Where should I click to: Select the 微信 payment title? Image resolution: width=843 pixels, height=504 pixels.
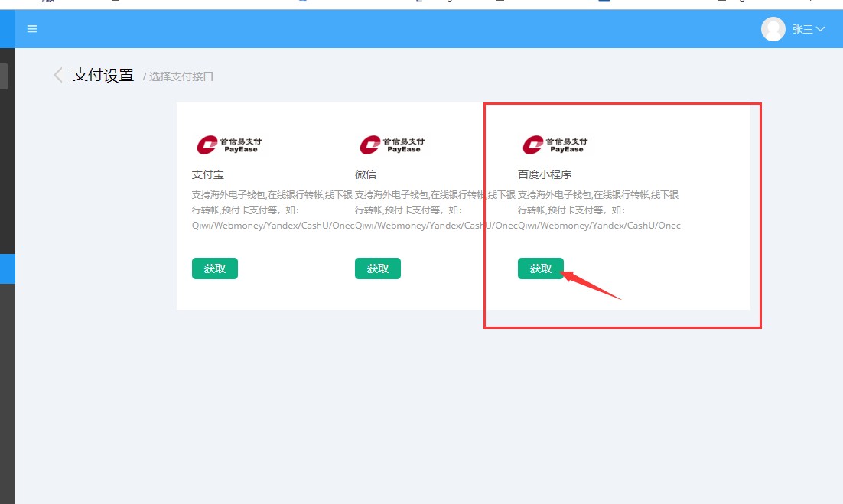click(x=366, y=174)
